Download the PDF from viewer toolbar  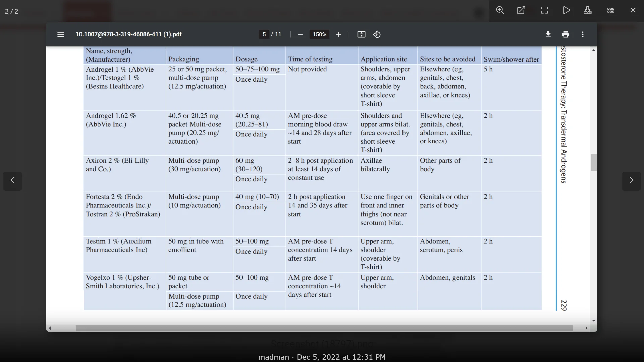click(548, 34)
